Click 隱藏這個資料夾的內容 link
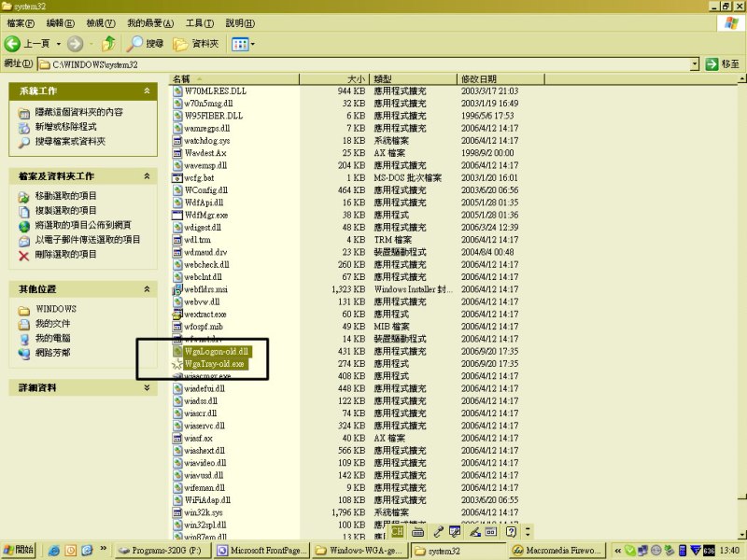The width and height of the screenshot is (747, 560). 79,112
